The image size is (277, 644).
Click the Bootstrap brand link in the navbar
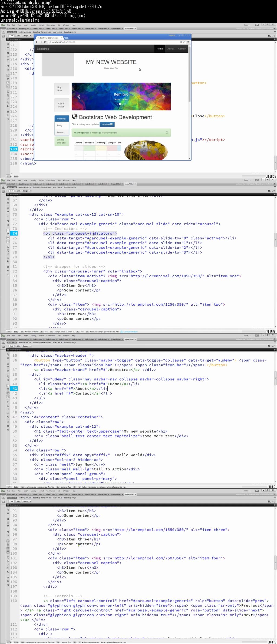[43, 49]
